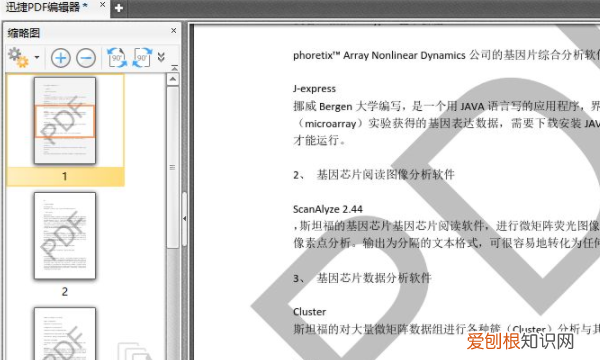
Task: Click the J-express heading text
Action: [x=314, y=89]
